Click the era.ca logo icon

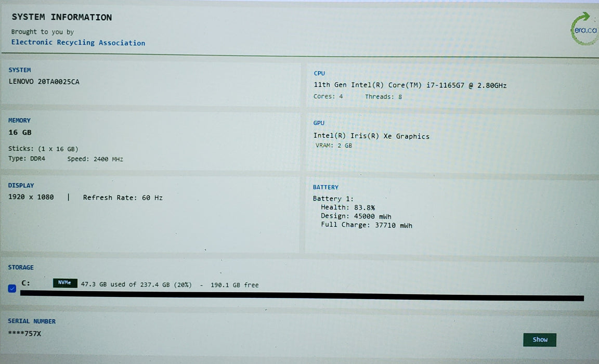584,29
